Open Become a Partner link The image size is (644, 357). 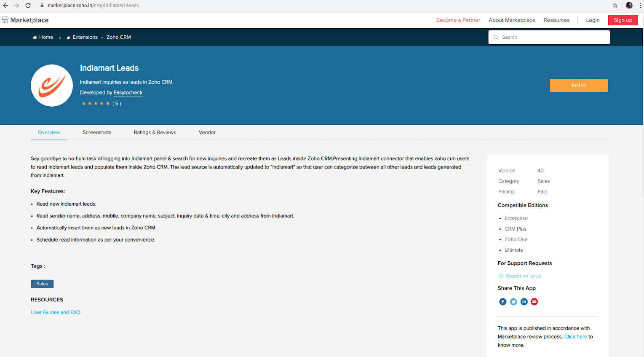coord(458,20)
